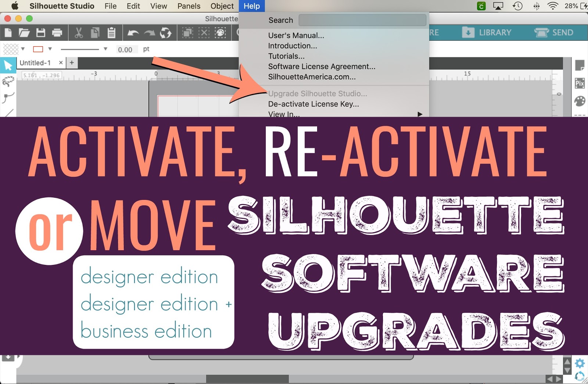The height and width of the screenshot is (384, 588).
Task: Expand the fill pattern dropdown arrow
Action: (x=23, y=49)
